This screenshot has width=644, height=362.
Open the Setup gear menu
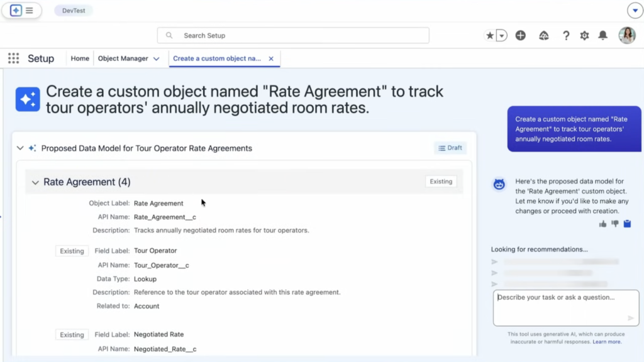pos(584,36)
